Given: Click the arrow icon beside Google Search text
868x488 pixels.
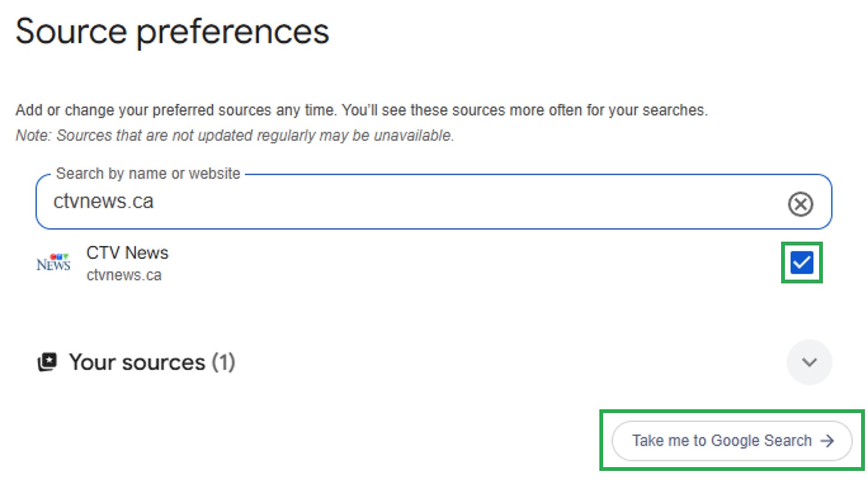Looking at the screenshot, I should (827, 441).
